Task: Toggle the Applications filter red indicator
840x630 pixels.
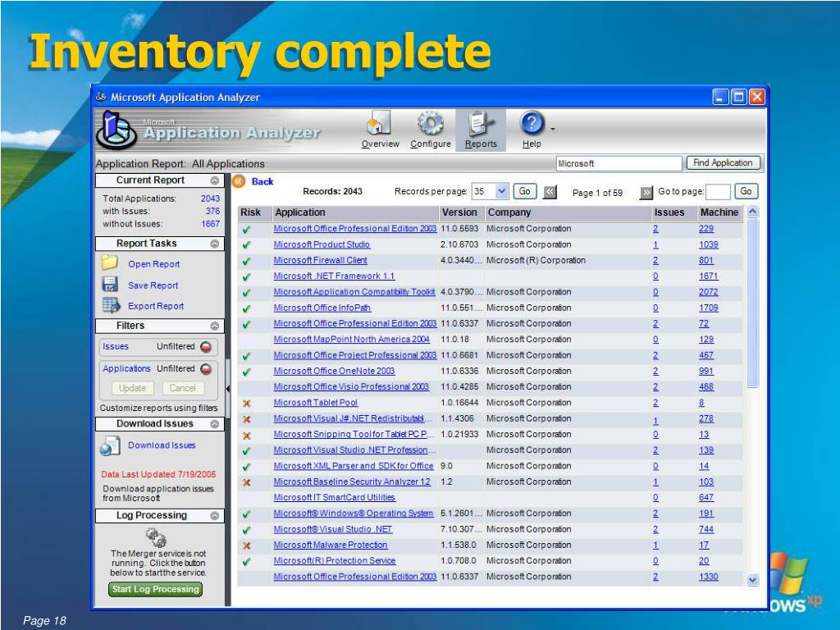Action: [206, 369]
